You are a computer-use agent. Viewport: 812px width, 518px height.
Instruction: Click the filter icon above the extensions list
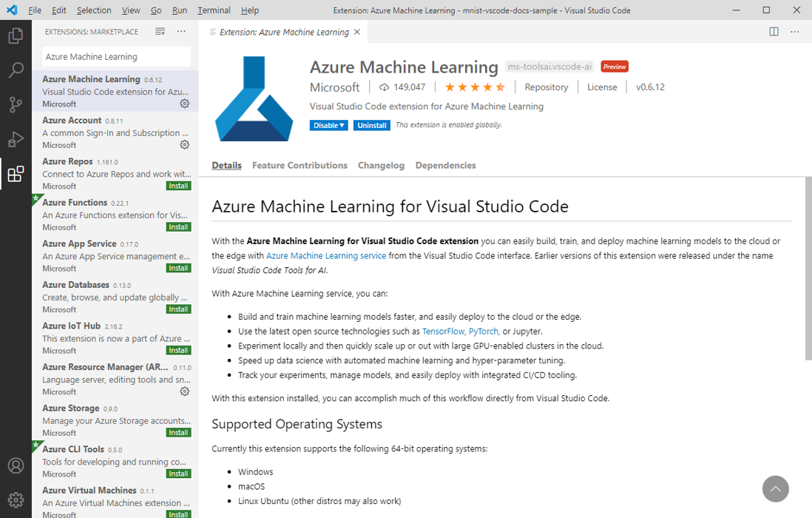[160, 32]
